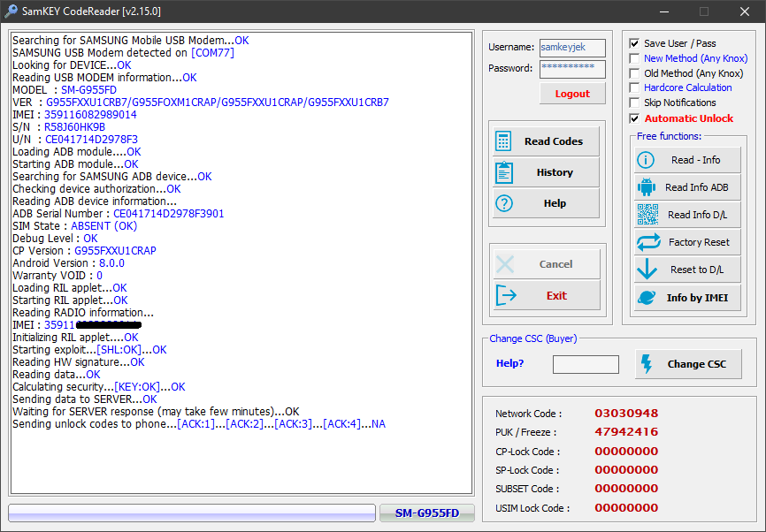The width and height of the screenshot is (766, 532).
Task: Click the Exit button label
Action: tap(556, 296)
